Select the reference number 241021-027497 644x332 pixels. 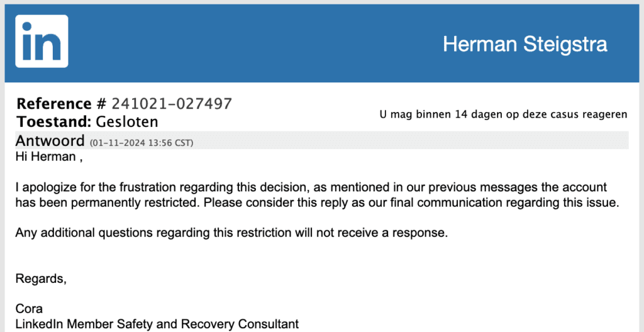click(x=172, y=104)
